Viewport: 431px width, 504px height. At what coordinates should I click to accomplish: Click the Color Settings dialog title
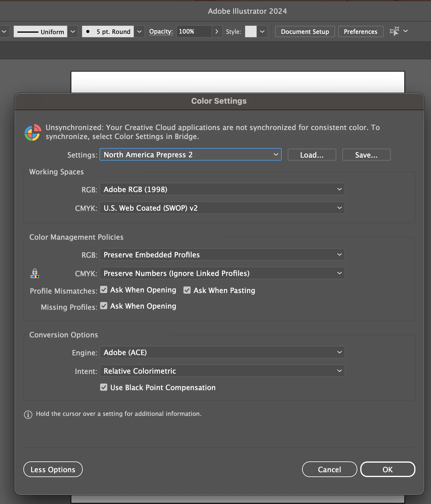pos(219,101)
